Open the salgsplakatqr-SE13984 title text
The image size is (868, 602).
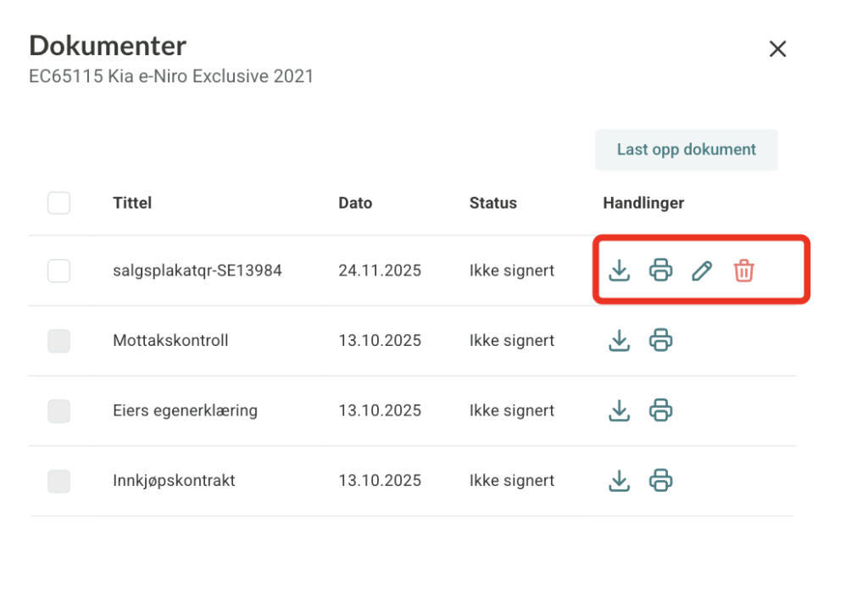click(198, 271)
